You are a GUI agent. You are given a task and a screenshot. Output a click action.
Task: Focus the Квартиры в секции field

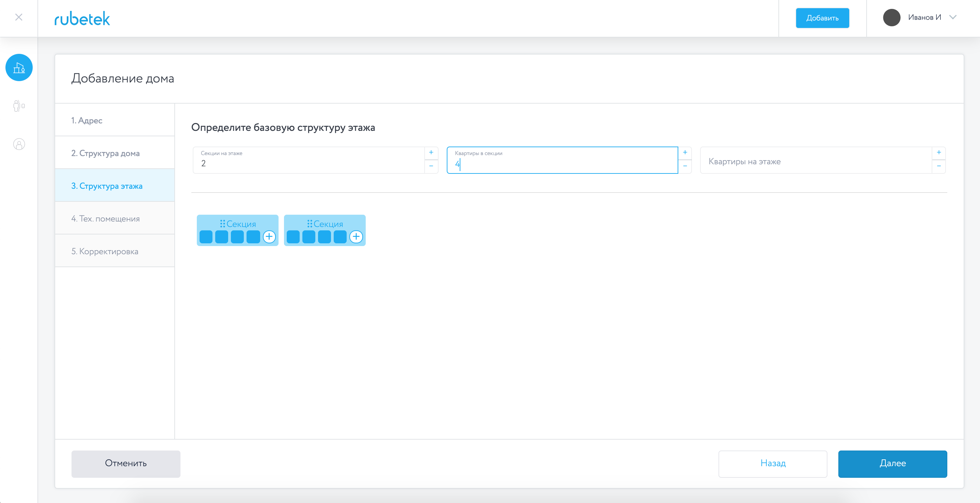pos(562,160)
